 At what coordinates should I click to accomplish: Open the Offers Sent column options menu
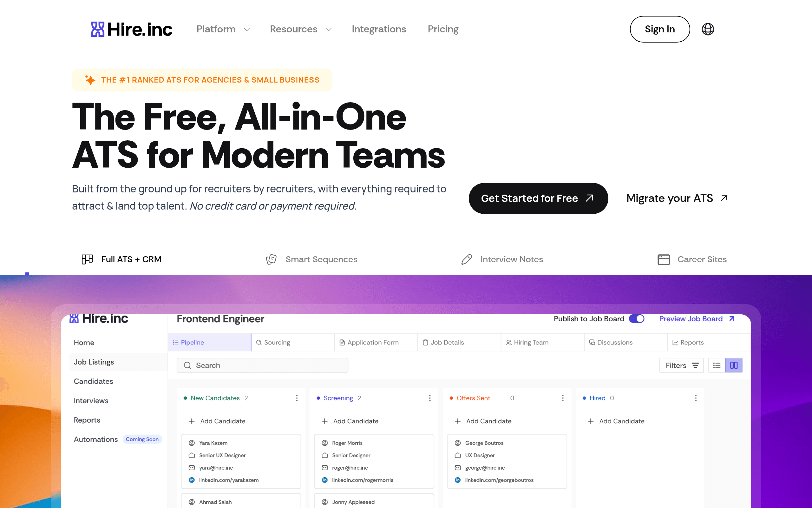click(x=563, y=398)
